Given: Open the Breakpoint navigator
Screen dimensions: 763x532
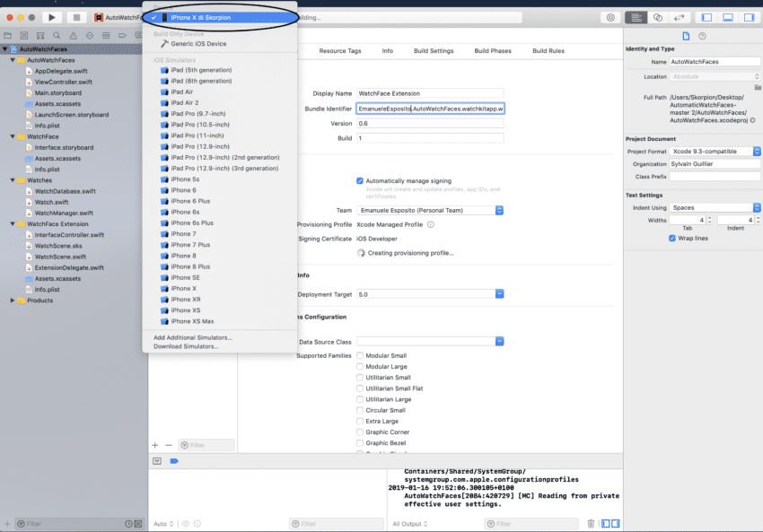Looking at the screenshot, I should click(122, 36).
